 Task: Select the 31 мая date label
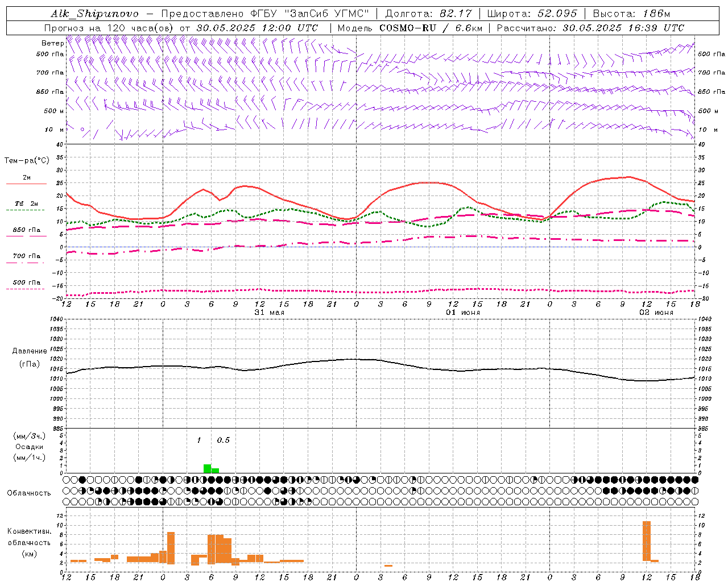tap(270, 313)
